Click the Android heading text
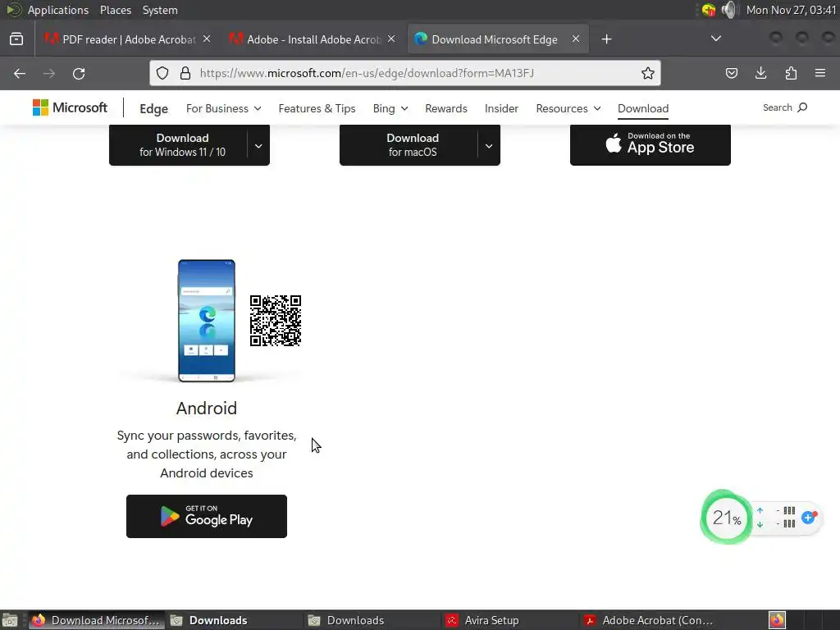 point(207,409)
